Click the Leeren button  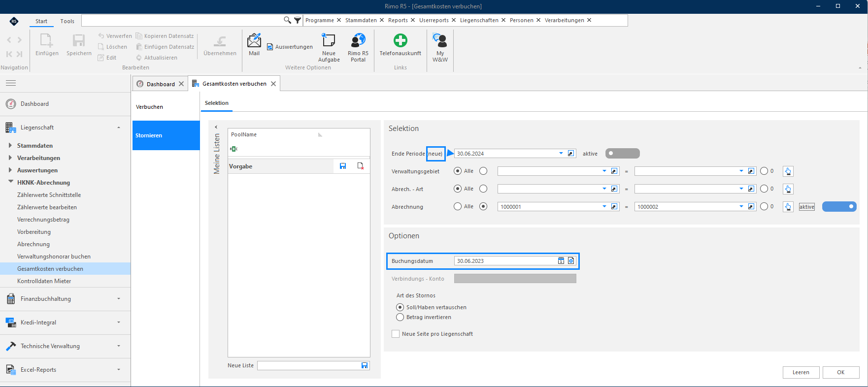801,372
